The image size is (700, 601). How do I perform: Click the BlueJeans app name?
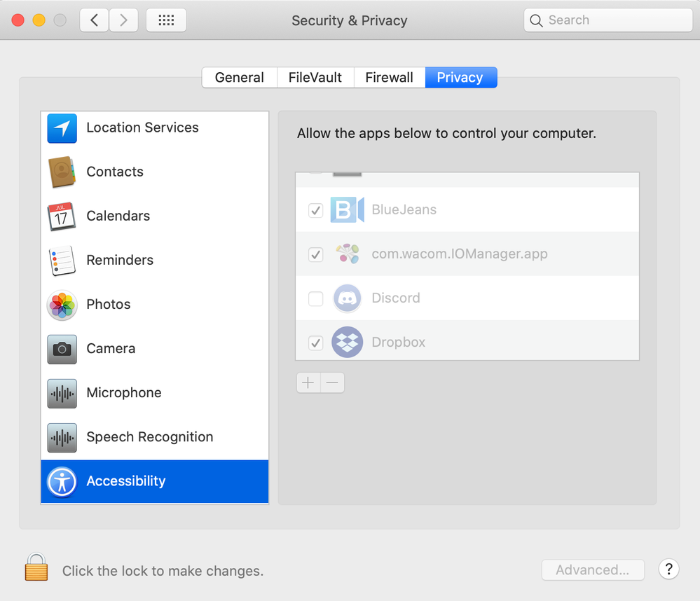[x=404, y=209]
